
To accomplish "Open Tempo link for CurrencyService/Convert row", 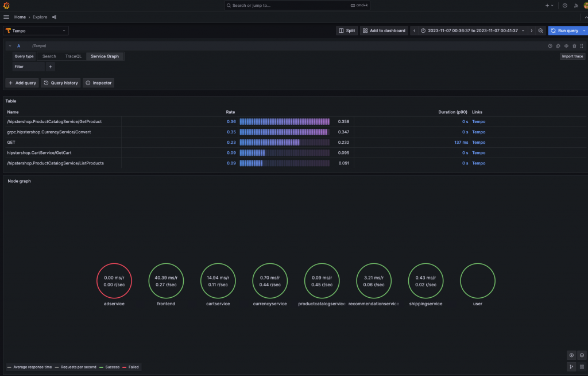I will click(x=478, y=132).
